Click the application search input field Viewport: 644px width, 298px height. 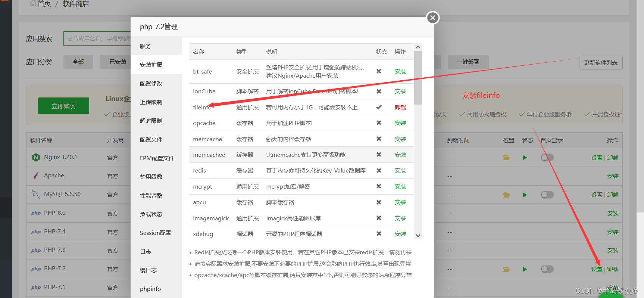click(x=97, y=38)
